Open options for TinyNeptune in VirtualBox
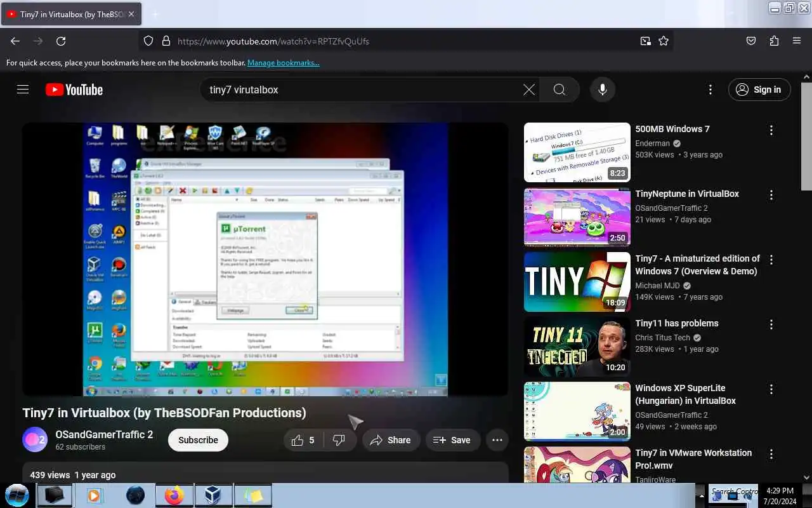 pos(771,195)
